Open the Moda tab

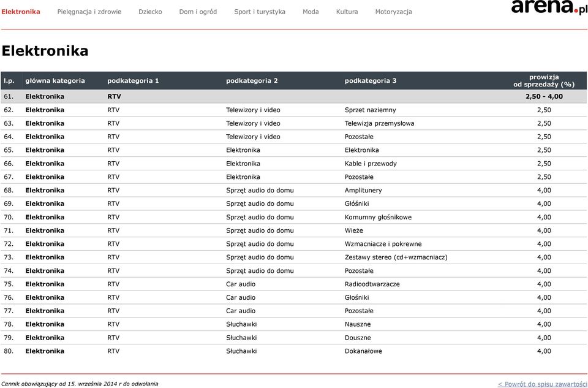pos(311,12)
